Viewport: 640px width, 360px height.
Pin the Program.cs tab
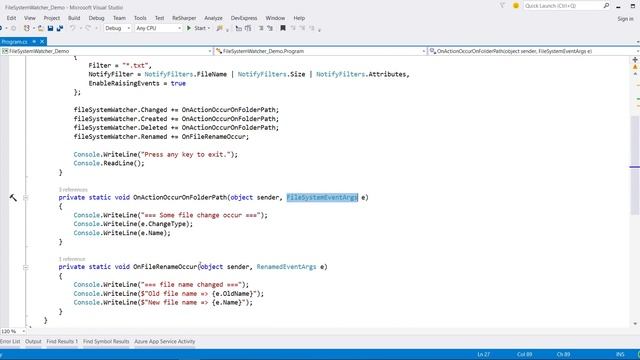tap(34, 42)
